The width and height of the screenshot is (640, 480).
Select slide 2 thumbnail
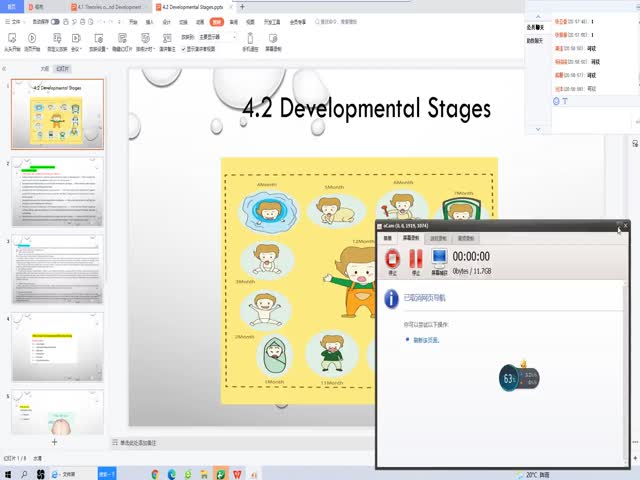click(58, 192)
